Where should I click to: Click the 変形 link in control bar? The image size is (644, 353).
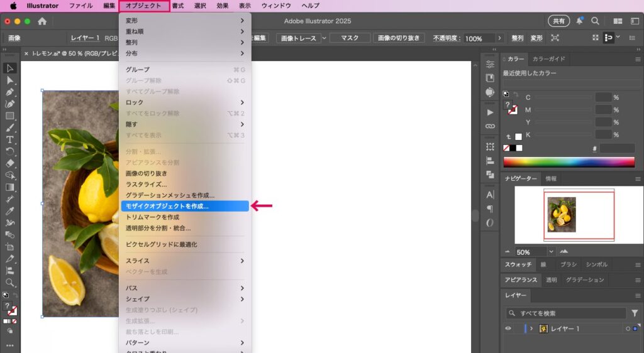[x=536, y=38]
